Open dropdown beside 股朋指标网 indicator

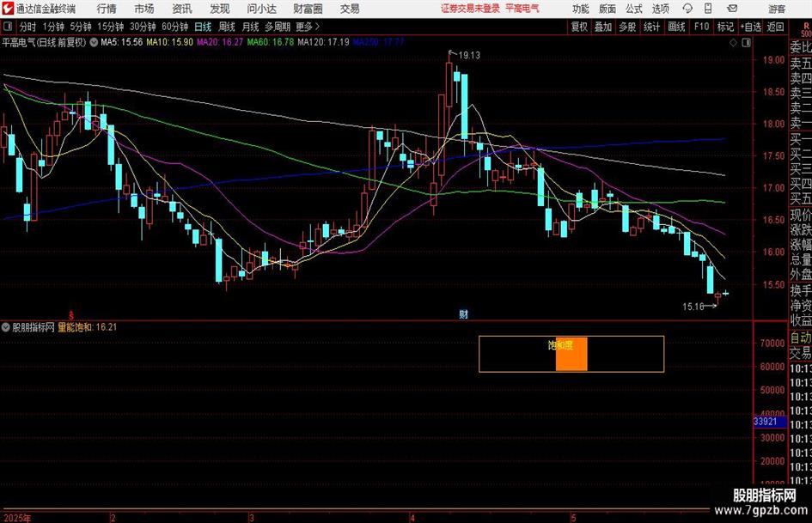coord(6,327)
